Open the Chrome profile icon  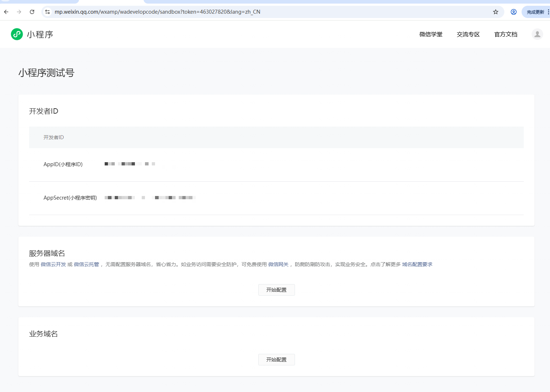[514, 12]
